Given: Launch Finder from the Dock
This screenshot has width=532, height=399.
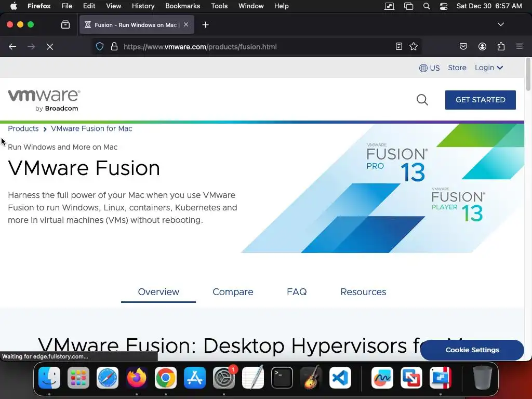Looking at the screenshot, I should (49, 378).
